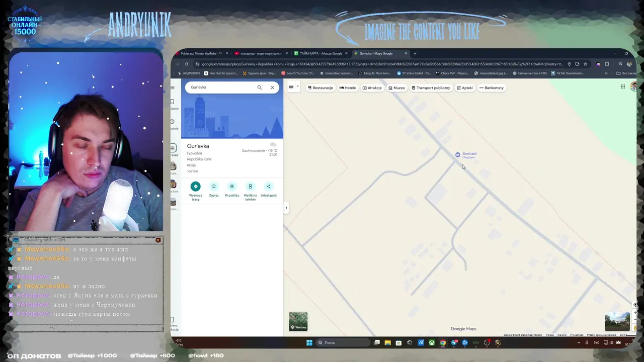Image resolution: width=644 pixels, height=362 pixels.
Task: Open the Google apps grid icon
Action: click(623, 87)
